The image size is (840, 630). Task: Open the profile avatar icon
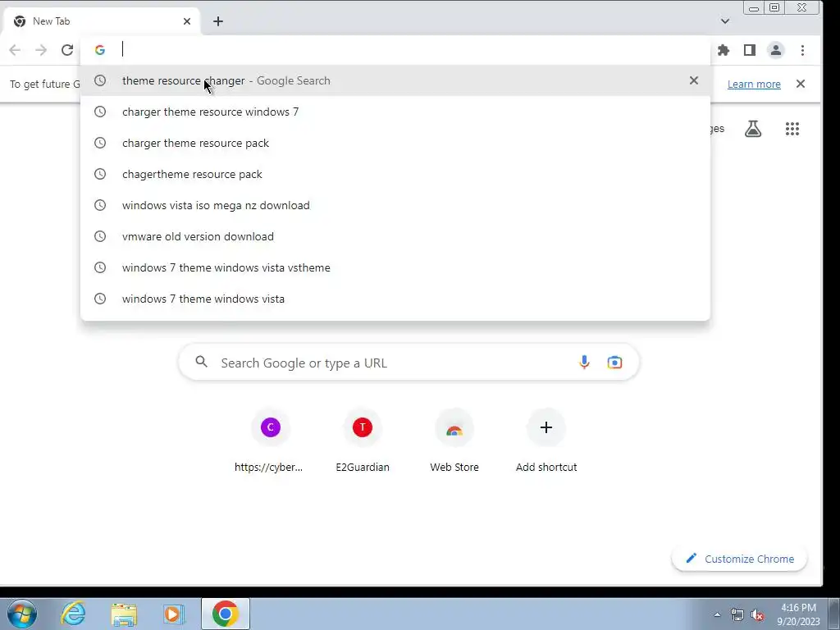click(776, 50)
